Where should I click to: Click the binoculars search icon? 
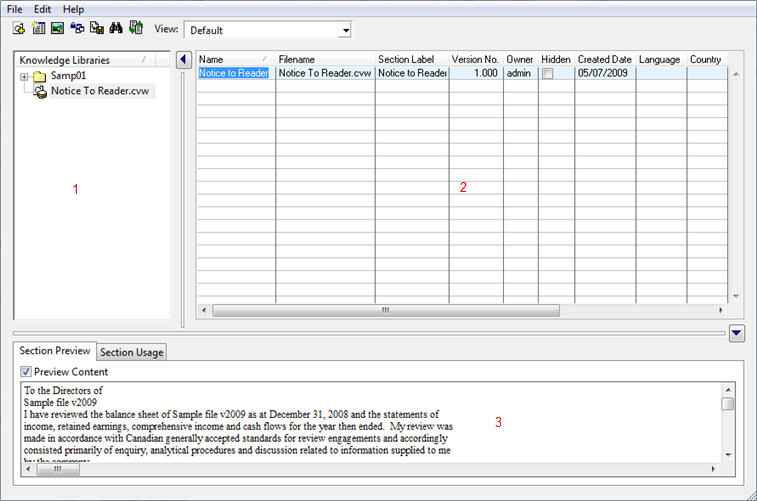point(116,29)
